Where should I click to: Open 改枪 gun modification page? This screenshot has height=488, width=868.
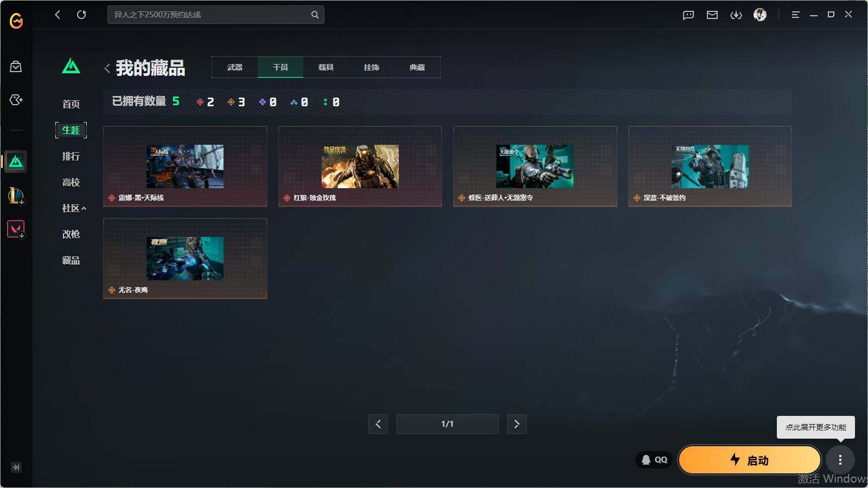coord(71,234)
